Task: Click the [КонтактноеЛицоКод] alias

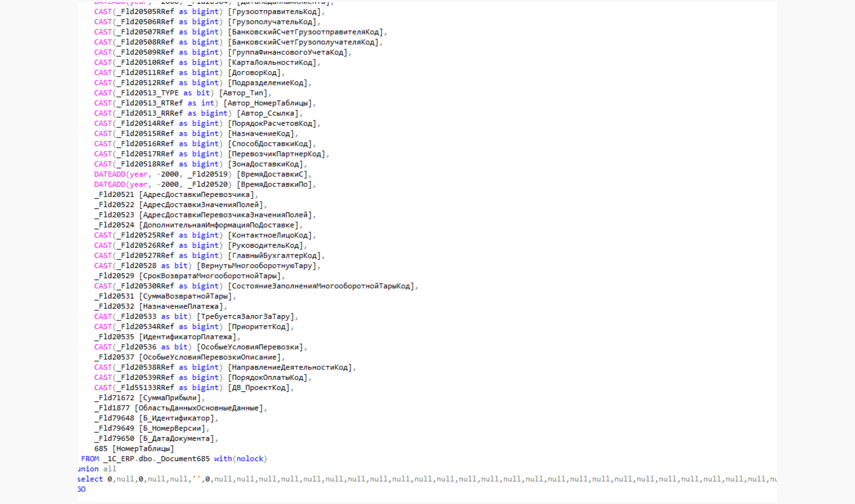Action: coord(270,235)
